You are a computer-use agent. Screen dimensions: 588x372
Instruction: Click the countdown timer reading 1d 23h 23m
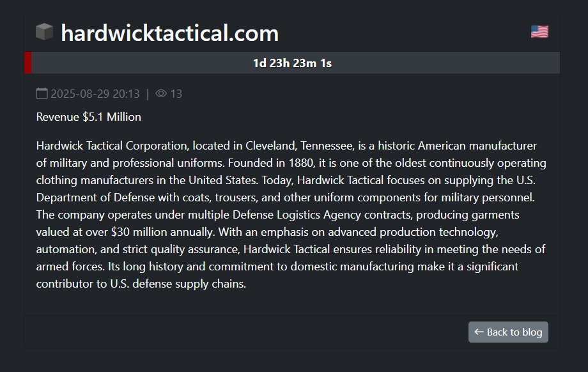pyautogui.click(x=292, y=63)
